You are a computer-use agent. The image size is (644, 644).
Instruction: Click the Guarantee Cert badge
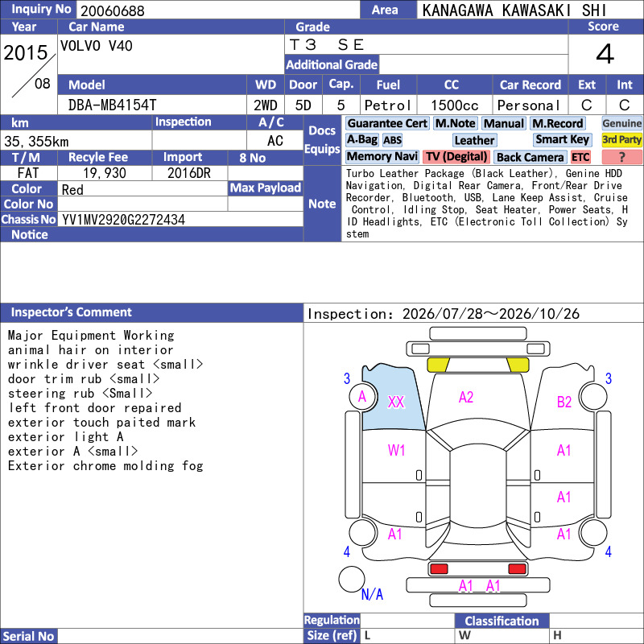click(387, 123)
